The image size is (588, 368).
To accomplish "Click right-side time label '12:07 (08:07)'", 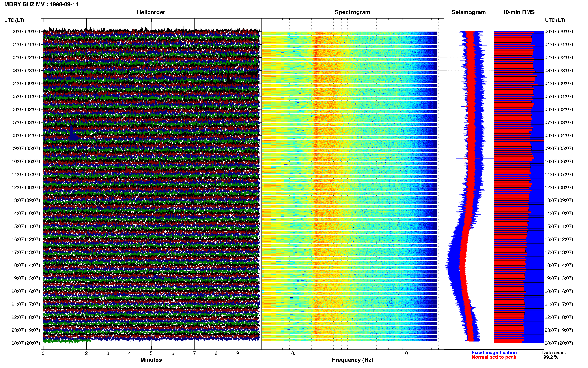I will click(x=559, y=187).
